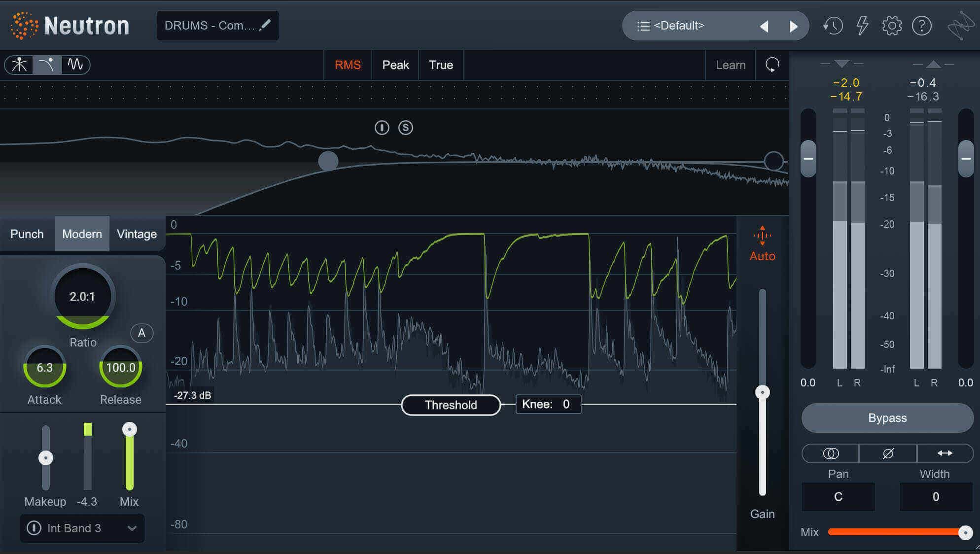Click the Pan value field C

[x=838, y=497]
